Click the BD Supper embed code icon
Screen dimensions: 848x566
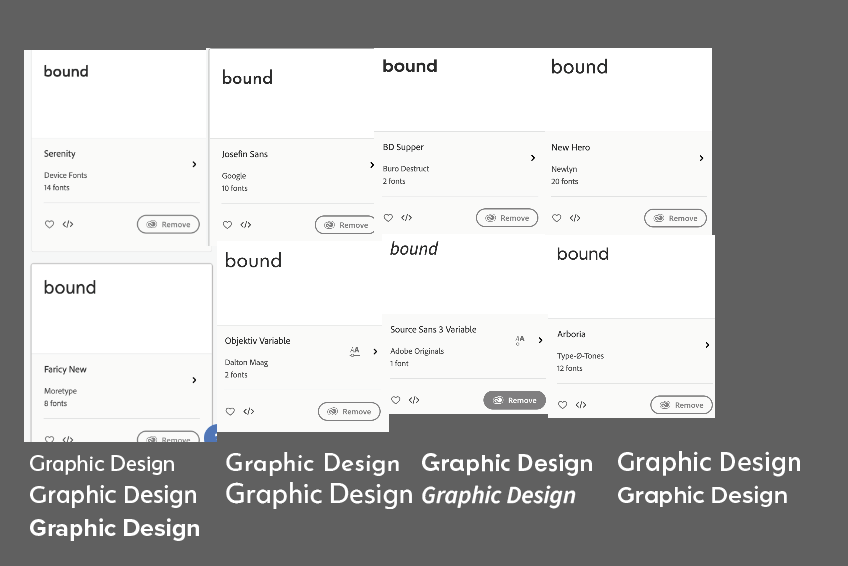[407, 217]
